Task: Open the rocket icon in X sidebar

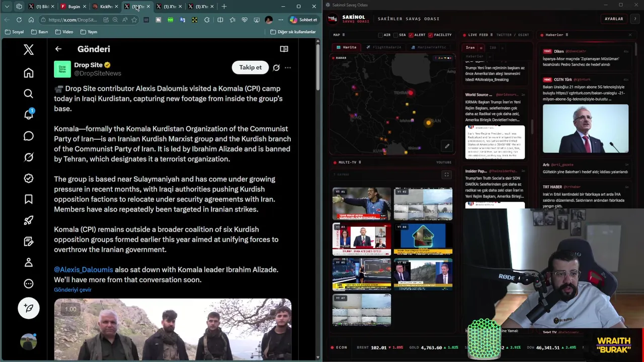Action: coord(29,220)
